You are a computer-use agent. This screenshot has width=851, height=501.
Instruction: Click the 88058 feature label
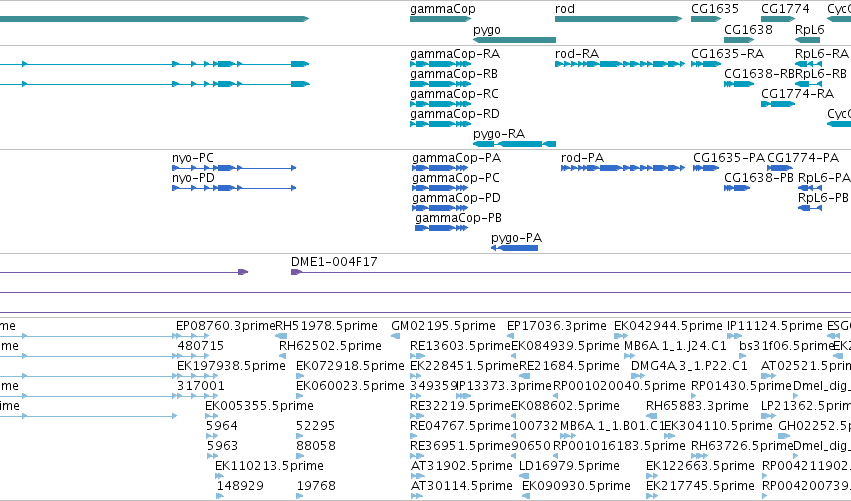click(315, 446)
